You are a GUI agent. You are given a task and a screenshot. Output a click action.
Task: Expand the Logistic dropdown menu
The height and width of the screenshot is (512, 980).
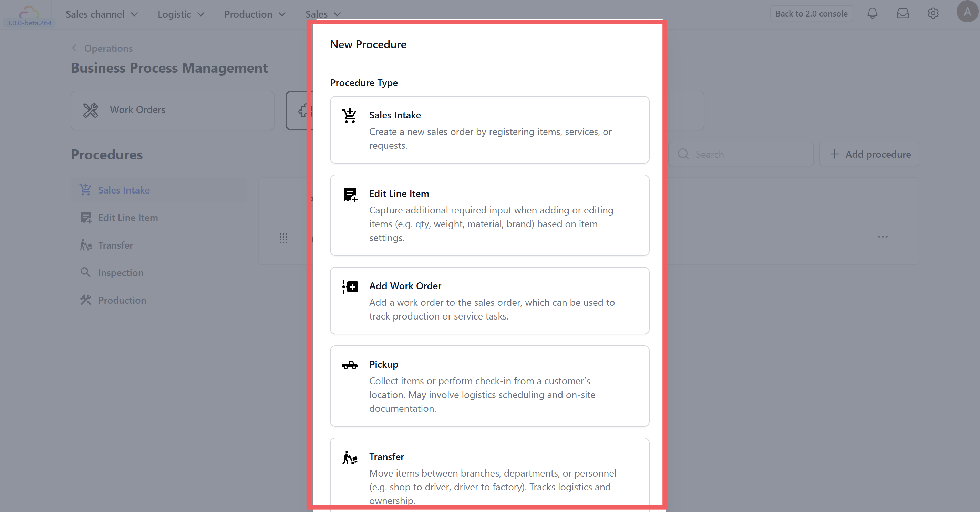point(181,14)
